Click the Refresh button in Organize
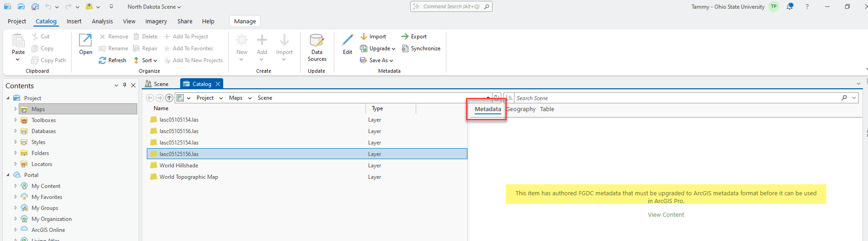The width and height of the screenshot is (868, 241). (113, 60)
